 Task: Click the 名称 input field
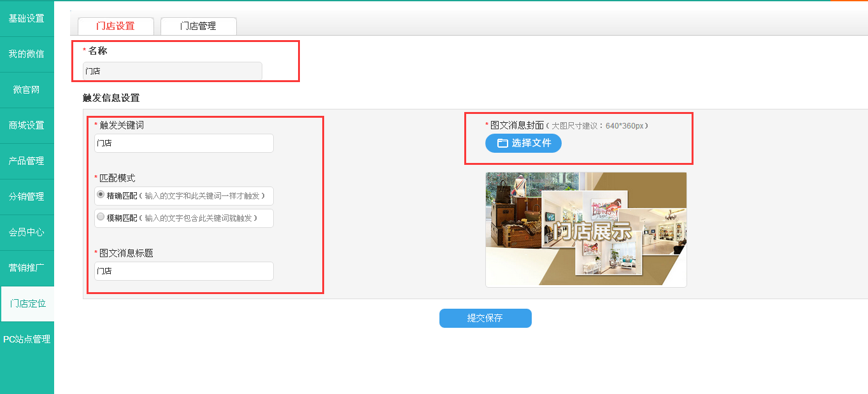172,71
